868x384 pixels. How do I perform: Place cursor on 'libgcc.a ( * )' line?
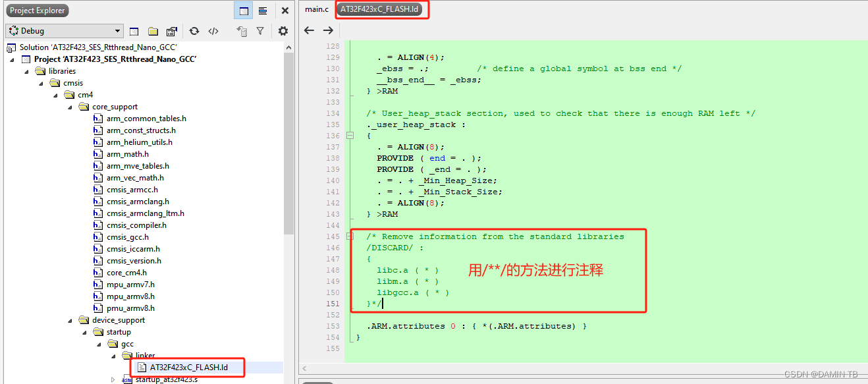point(412,292)
